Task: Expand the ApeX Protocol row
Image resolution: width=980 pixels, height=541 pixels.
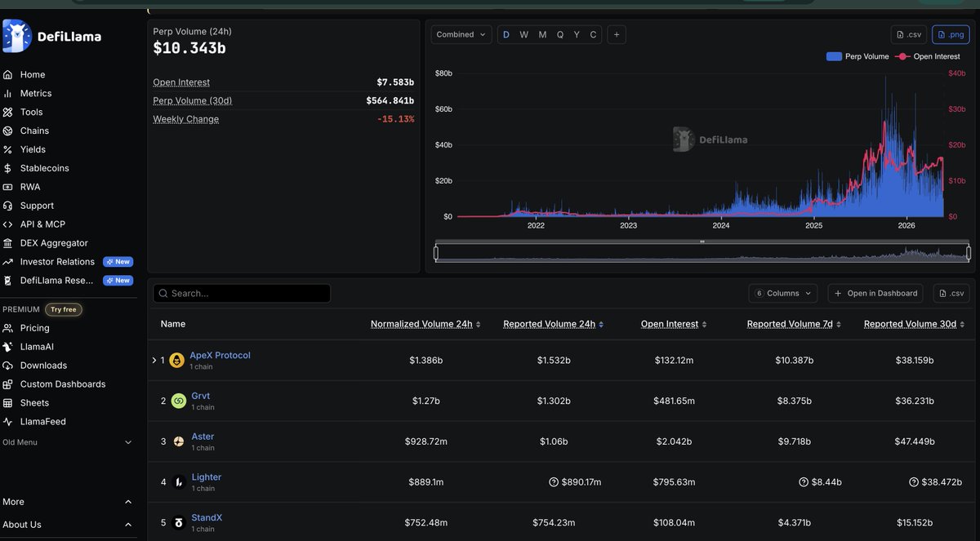Action: click(154, 360)
